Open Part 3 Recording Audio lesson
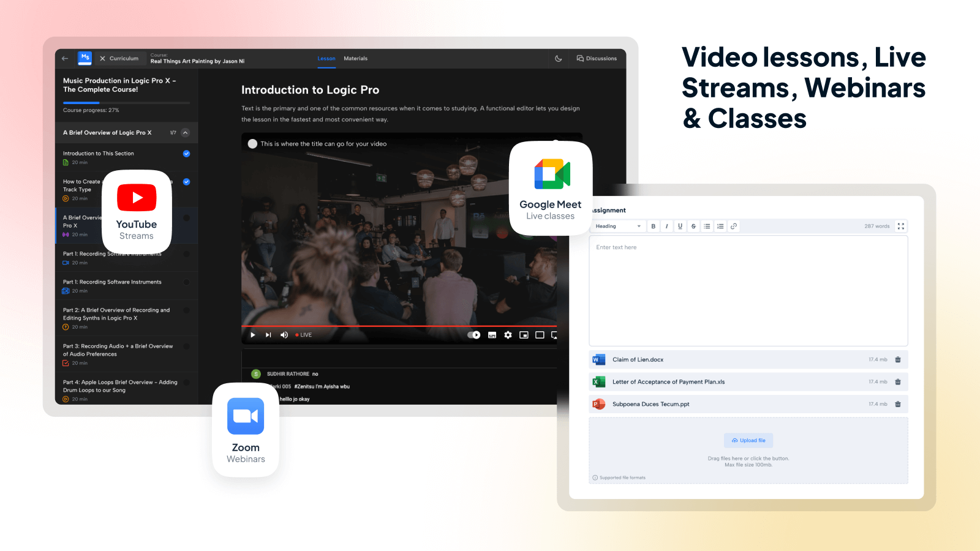This screenshot has height=551, width=980. tap(126, 354)
